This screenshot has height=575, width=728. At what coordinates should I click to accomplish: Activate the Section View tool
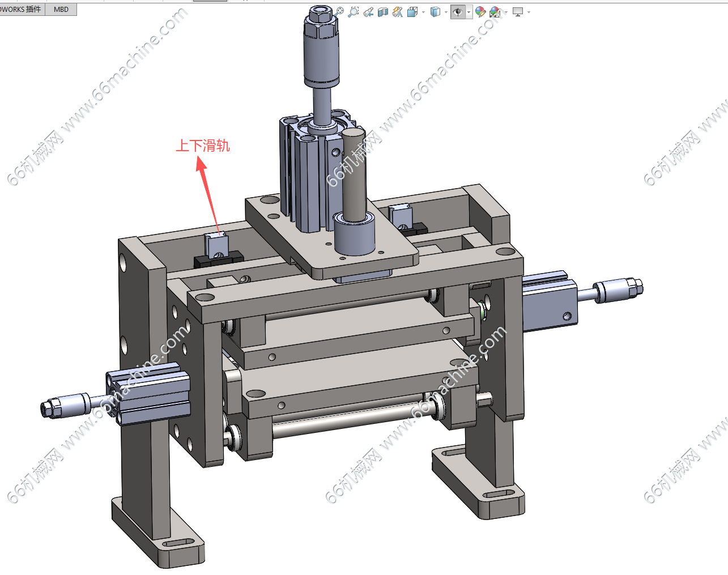pos(383,11)
